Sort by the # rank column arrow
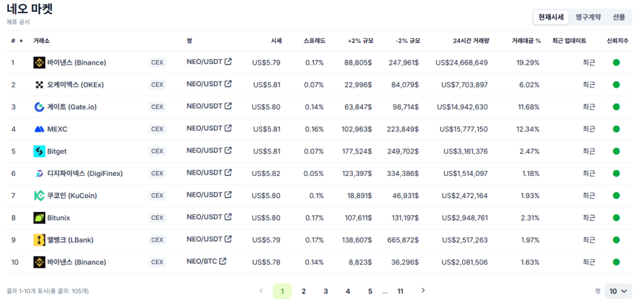This screenshot has width=644, height=308. 21,41
